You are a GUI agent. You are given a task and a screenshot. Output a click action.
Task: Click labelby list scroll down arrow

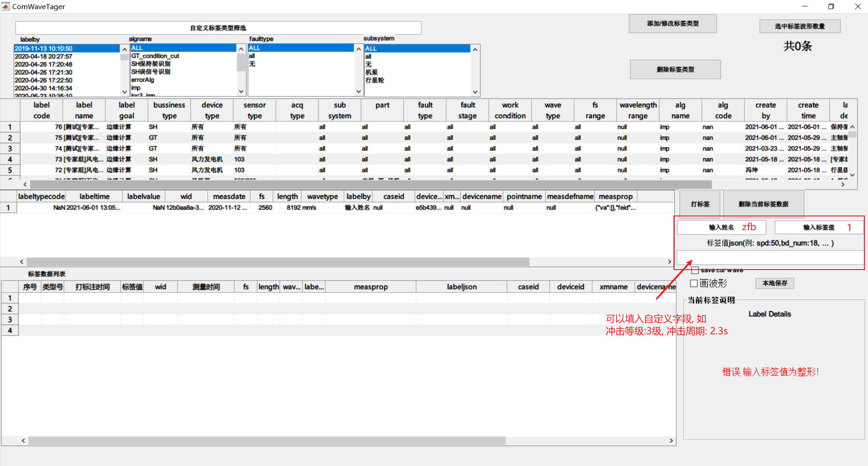pyautogui.click(x=125, y=91)
